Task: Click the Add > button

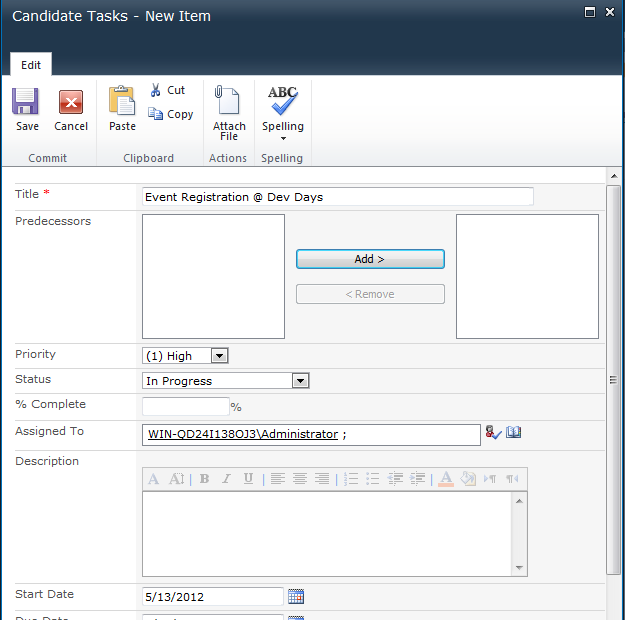Action: (x=370, y=259)
